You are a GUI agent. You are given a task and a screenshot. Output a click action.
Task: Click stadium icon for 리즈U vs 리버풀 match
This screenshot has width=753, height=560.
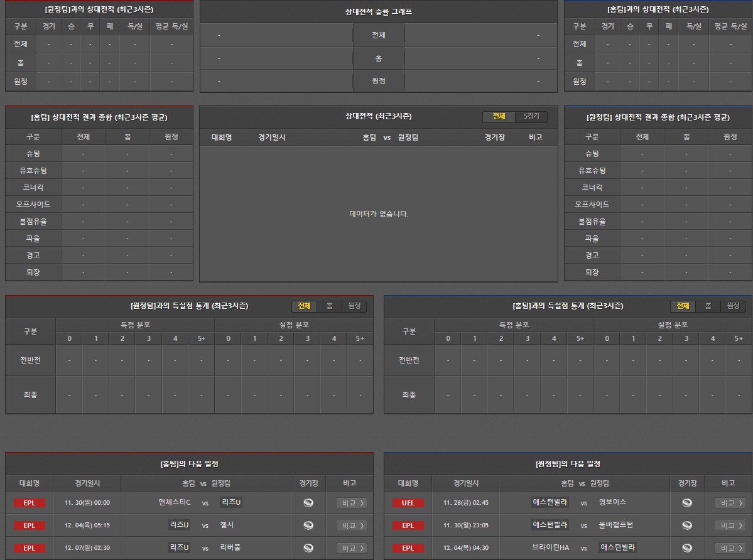[x=308, y=548]
